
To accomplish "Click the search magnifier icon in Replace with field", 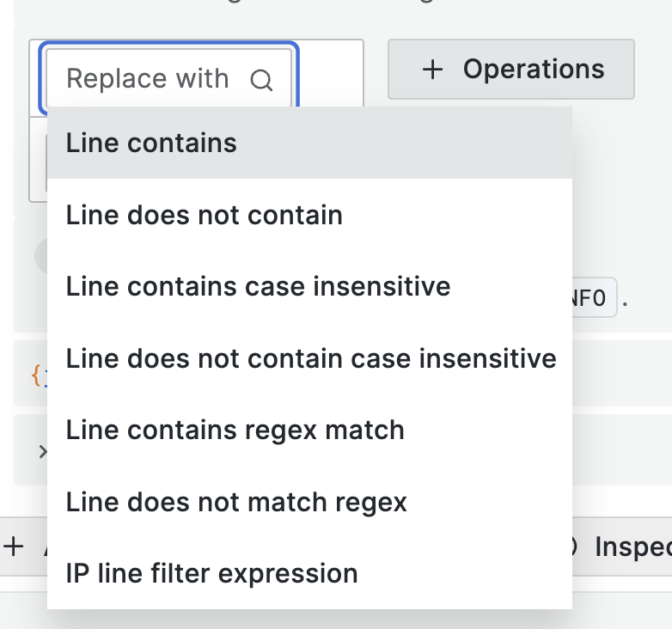I will click(x=261, y=80).
